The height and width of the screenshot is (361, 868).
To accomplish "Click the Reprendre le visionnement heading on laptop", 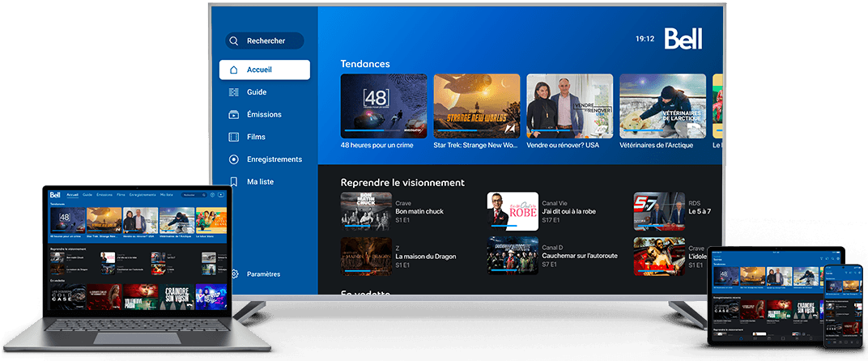I will 68,249.
